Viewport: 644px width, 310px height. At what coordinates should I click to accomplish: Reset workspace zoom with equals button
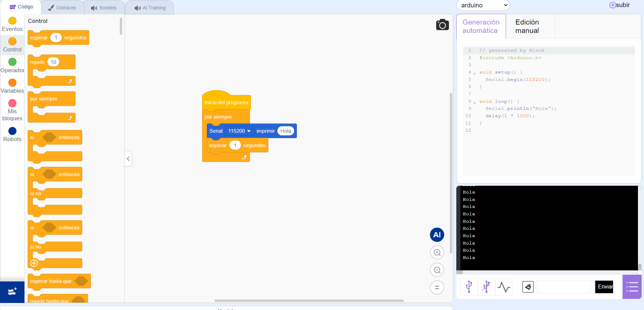(x=437, y=287)
